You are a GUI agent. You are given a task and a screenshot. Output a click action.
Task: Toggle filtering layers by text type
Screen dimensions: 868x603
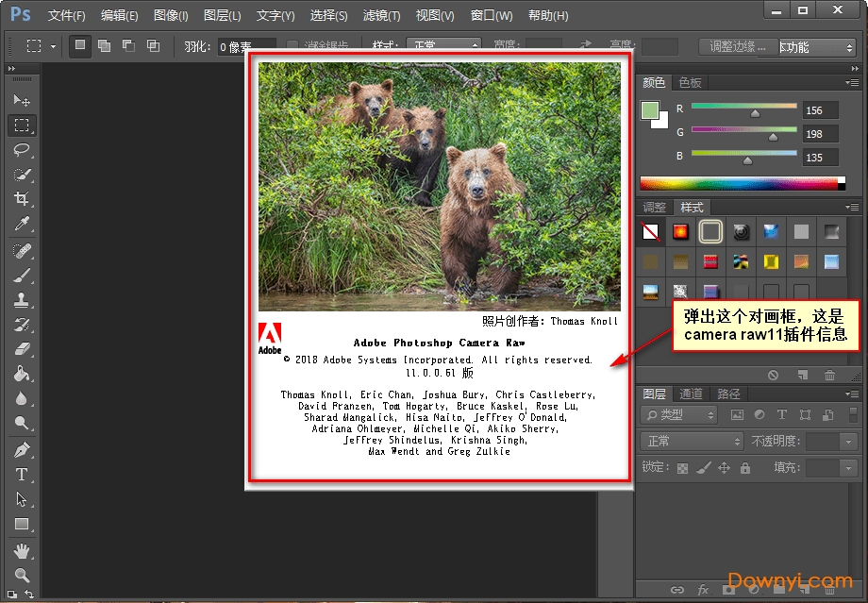coord(782,415)
